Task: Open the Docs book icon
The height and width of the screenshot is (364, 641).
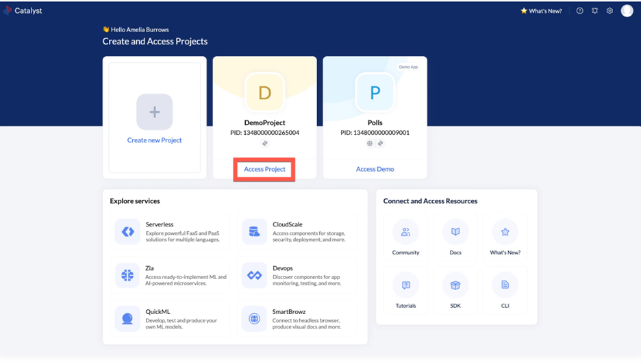Action: [x=455, y=233]
